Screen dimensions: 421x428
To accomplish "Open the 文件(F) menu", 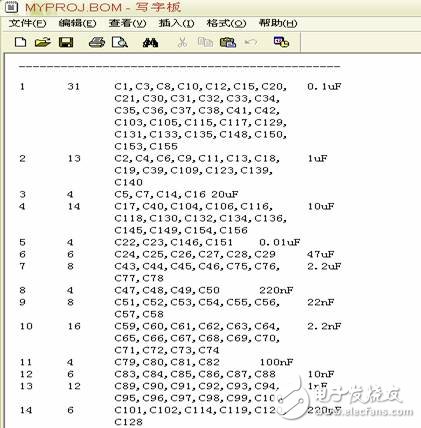I will [x=27, y=23].
